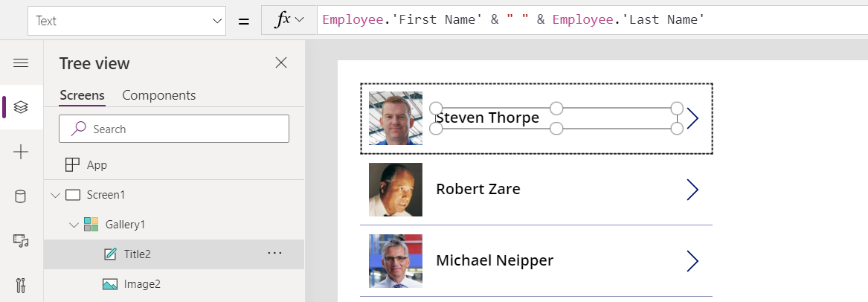Viewport: 868px width, 302px height.
Task: Collapse the Screen1 tree node
Action: [54, 195]
